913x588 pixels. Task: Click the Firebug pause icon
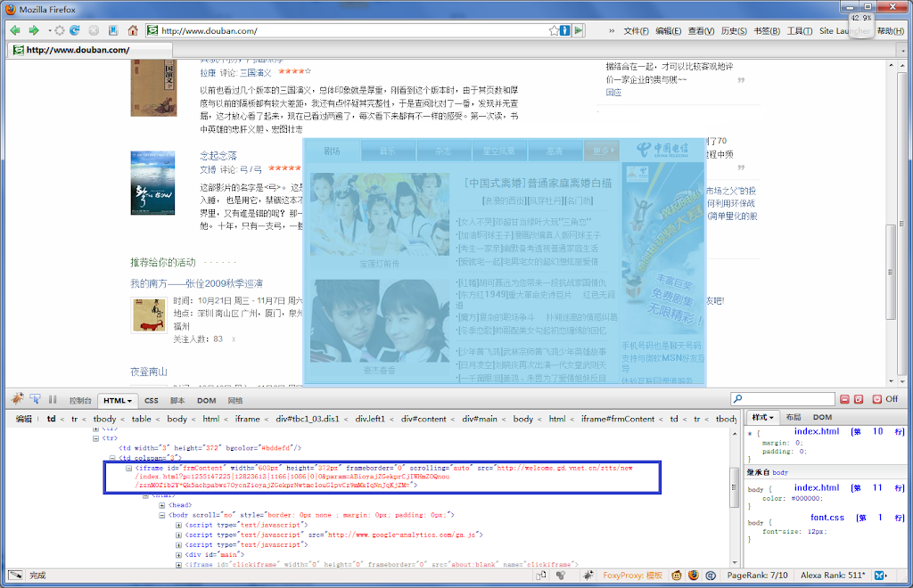click(53, 399)
